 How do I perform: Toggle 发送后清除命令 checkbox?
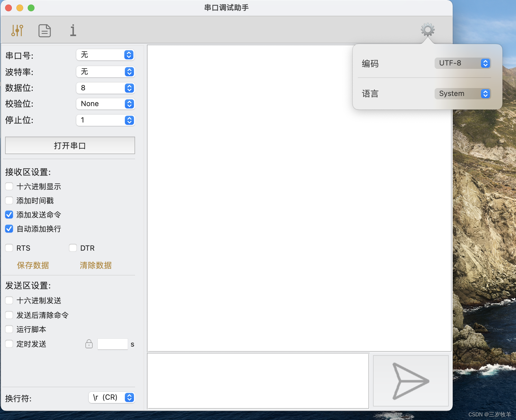(x=9, y=315)
